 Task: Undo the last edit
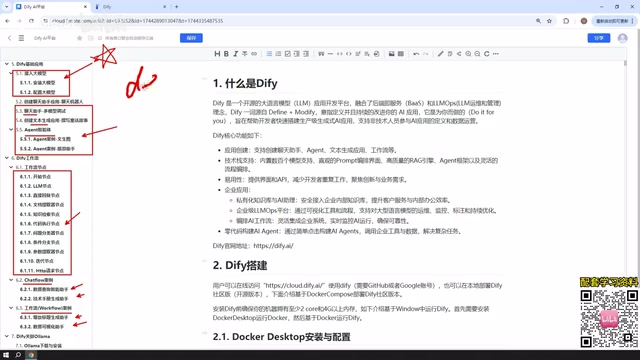[416, 54]
